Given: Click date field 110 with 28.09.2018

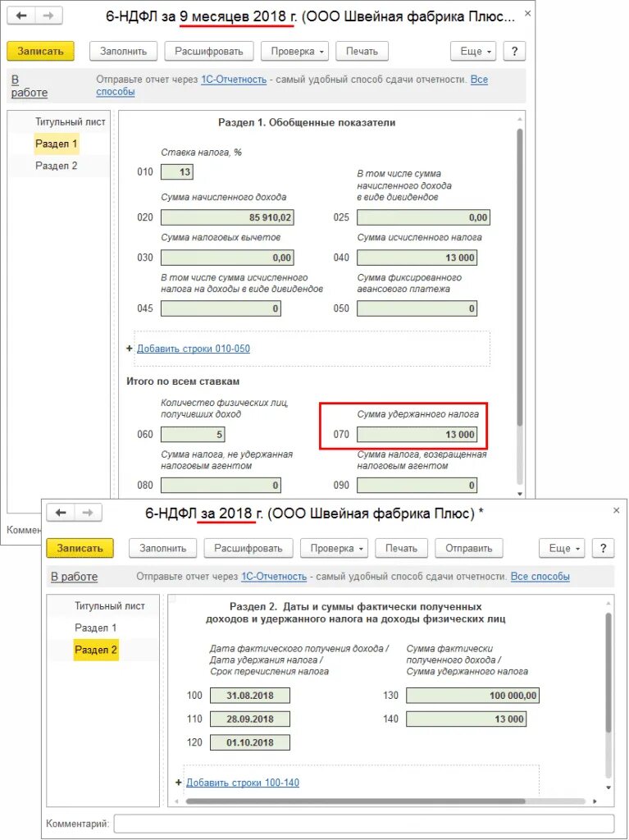Looking at the screenshot, I should click(x=249, y=719).
